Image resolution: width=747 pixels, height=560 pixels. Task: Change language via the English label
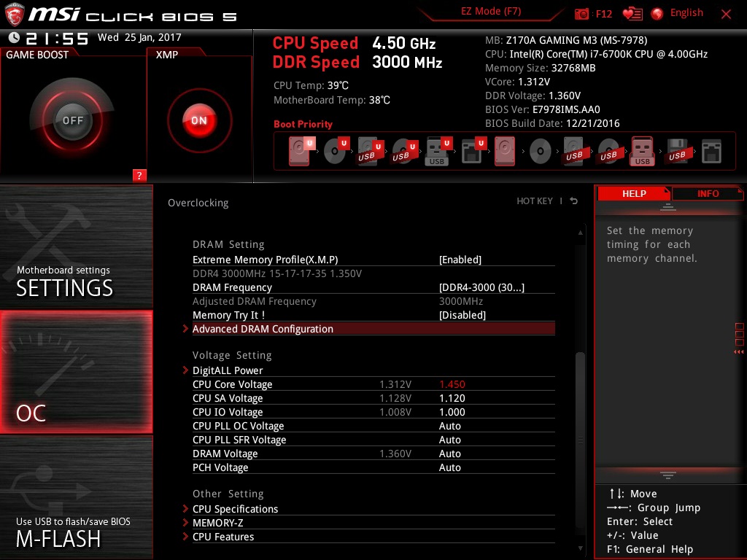(686, 13)
